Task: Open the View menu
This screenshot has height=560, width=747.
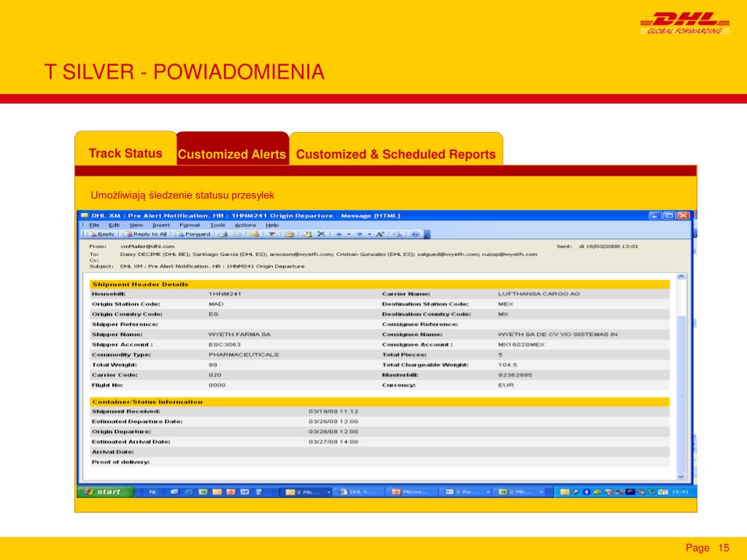Action: pos(136,225)
